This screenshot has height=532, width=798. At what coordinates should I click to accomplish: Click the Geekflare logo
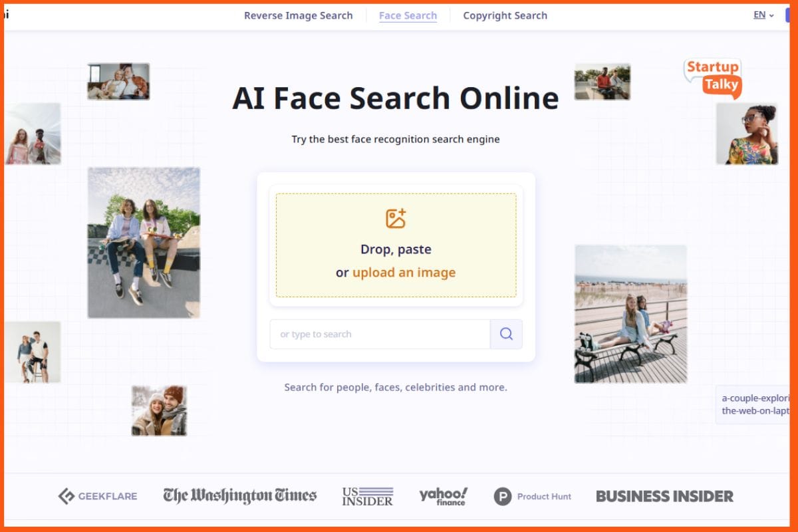98,496
